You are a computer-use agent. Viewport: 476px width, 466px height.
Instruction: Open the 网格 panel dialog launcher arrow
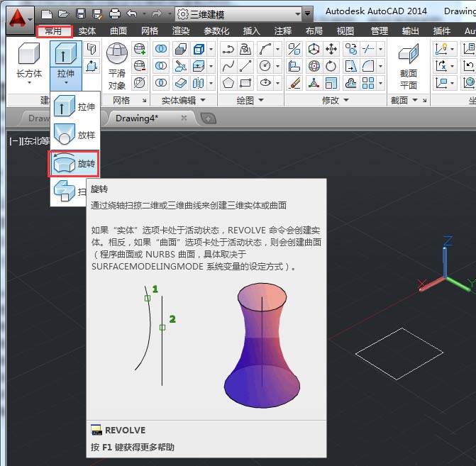tap(145, 100)
